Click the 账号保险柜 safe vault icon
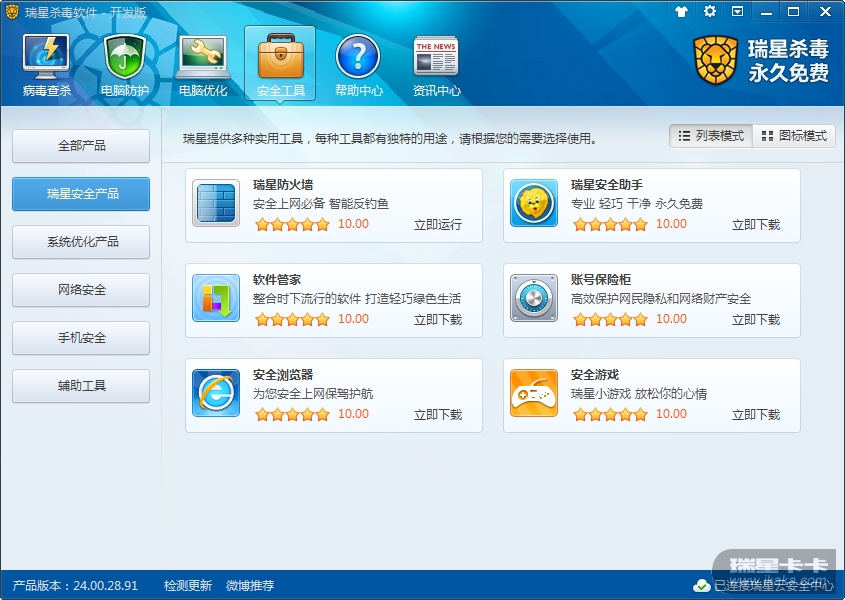This screenshot has height=600, width=845. point(534,298)
